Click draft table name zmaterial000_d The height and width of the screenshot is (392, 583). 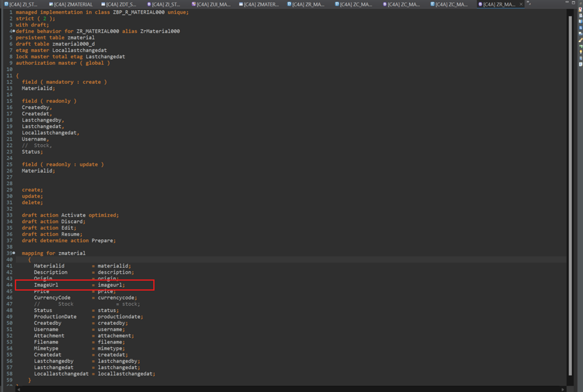[x=73, y=44]
